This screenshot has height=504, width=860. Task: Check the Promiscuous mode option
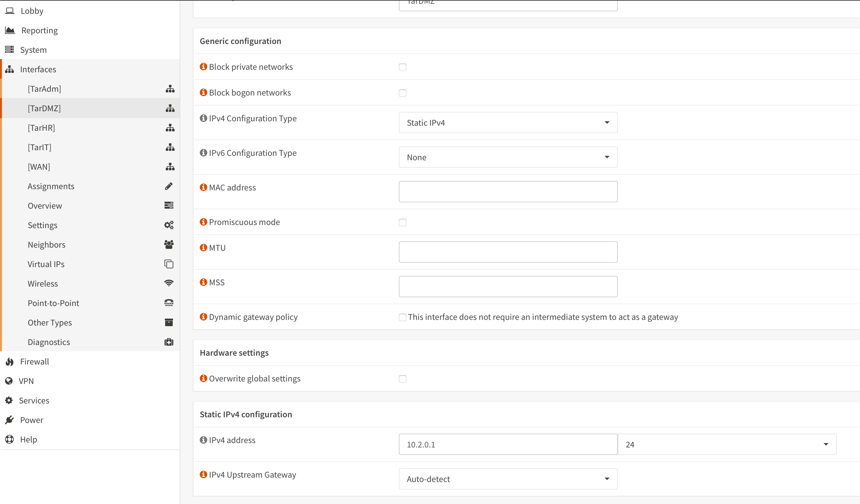(402, 222)
